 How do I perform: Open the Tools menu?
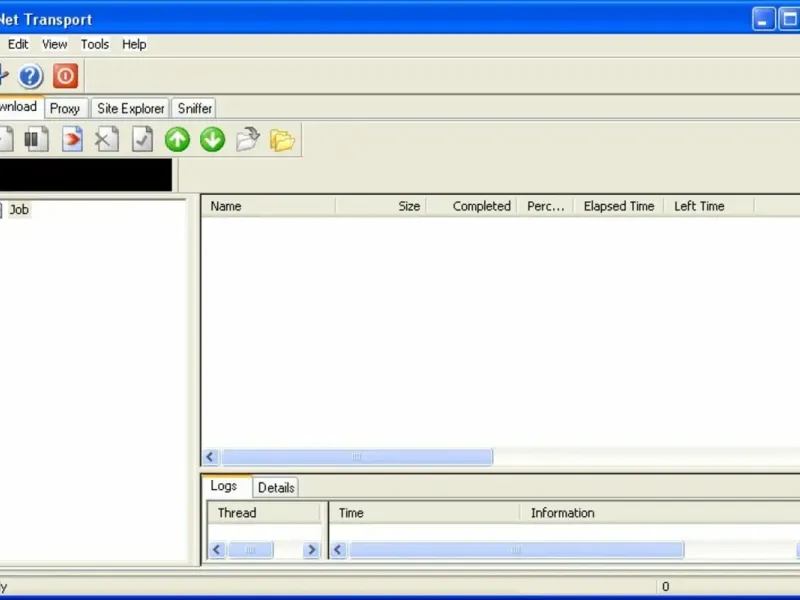(x=95, y=44)
